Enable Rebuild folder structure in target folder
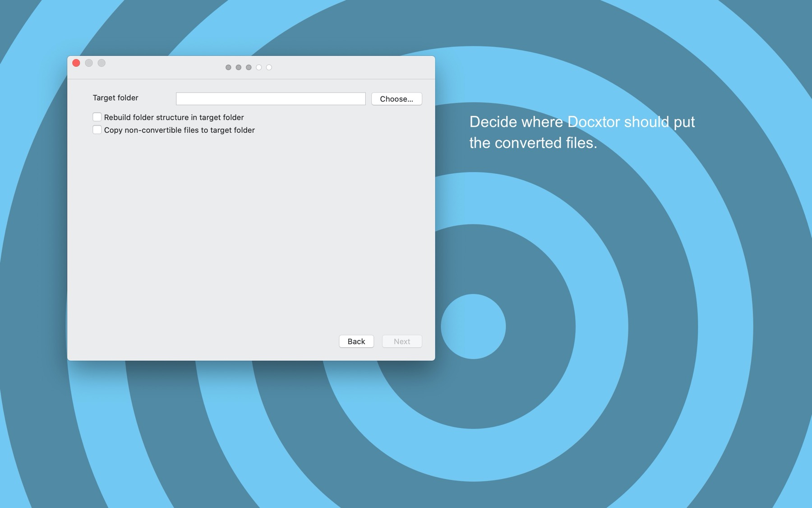Image resolution: width=812 pixels, height=508 pixels. 97,117
